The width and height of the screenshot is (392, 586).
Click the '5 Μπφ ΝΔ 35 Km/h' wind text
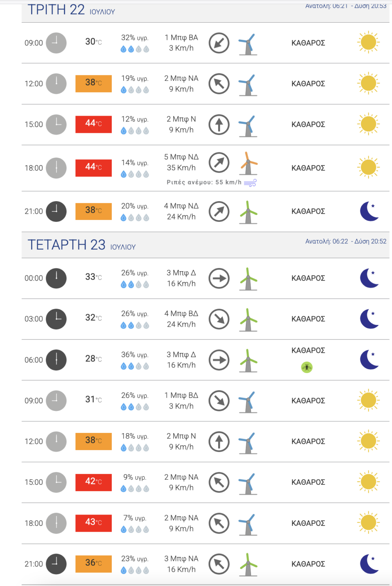pyautogui.click(x=181, y=163)
